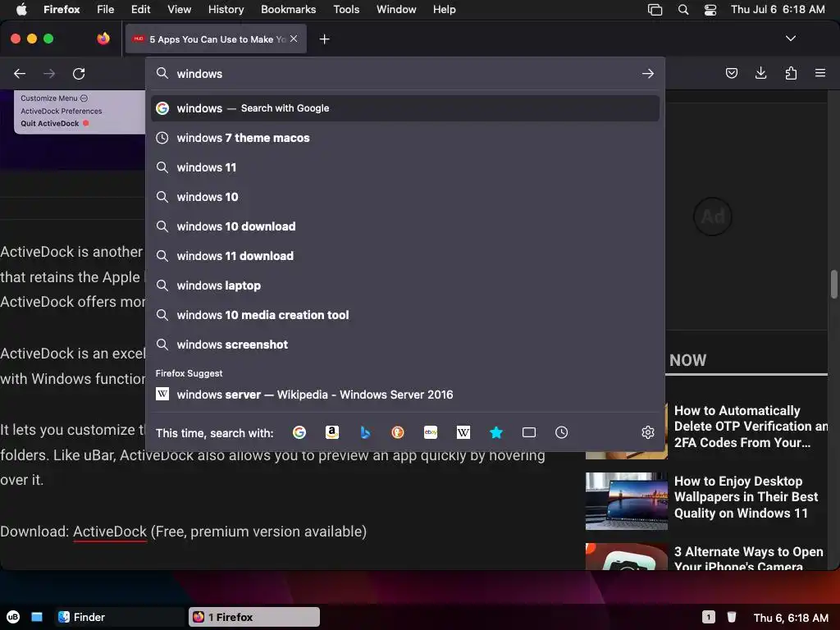Open Firefox View icon beside the tab
Screen dimensions: 840x630
tap(103, 39)
